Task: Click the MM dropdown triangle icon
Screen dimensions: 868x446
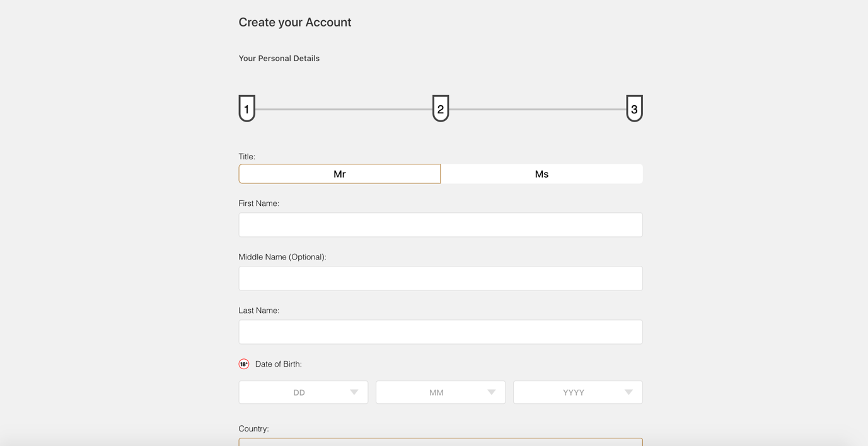Action: pyautogui.click(x=492, y=392)
